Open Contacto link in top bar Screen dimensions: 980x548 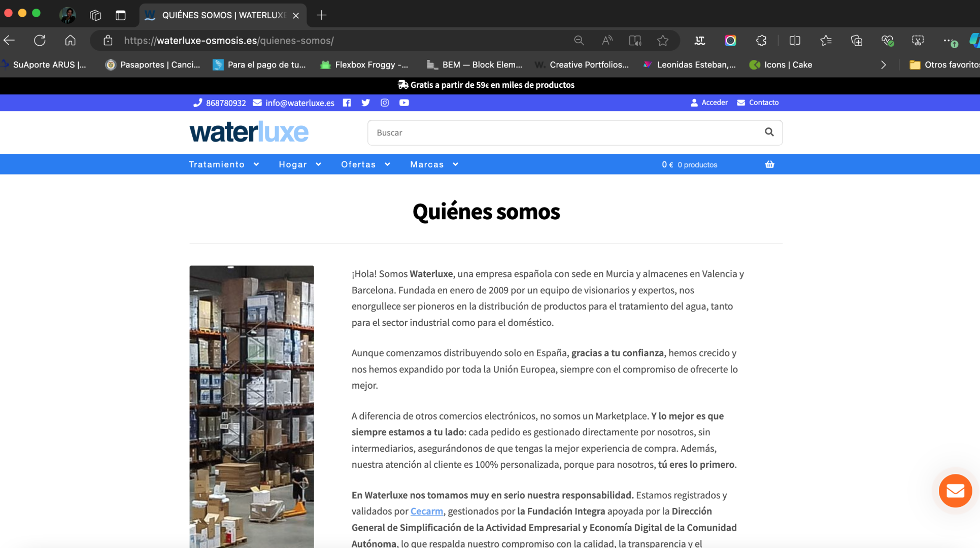coord(758,102)
